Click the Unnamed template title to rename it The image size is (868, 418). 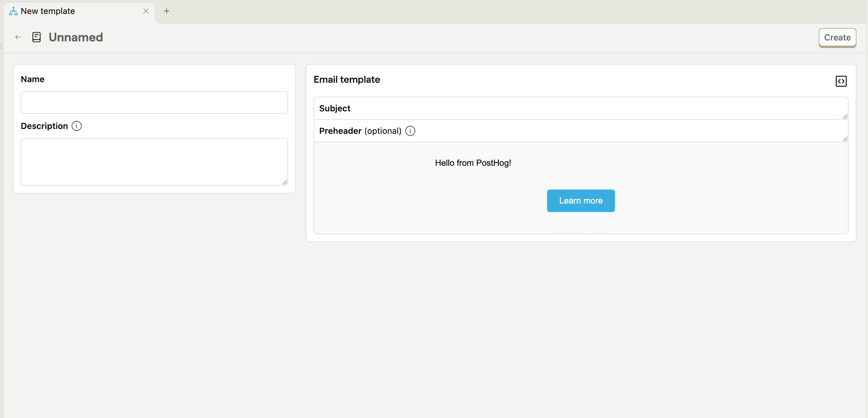pos(75,37)
